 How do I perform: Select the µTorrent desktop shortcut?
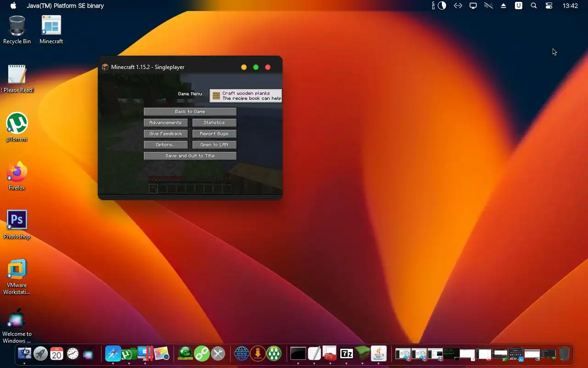click(x=17, y=127)
